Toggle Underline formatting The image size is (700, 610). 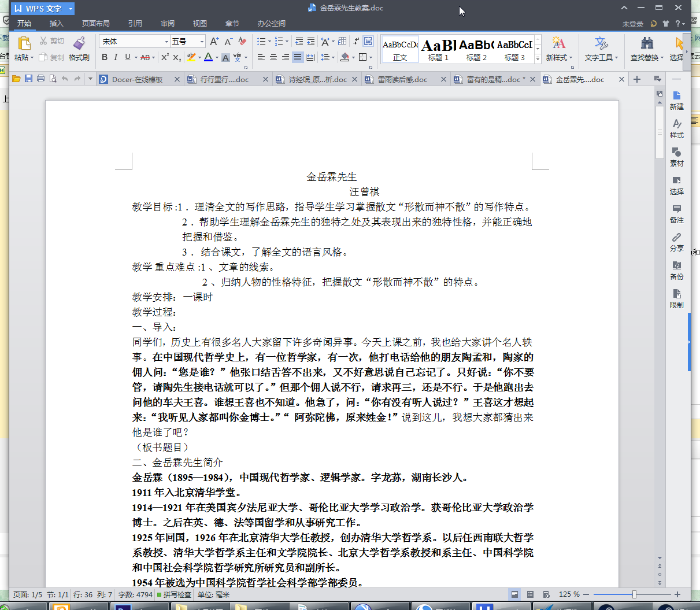coord(127,57)
